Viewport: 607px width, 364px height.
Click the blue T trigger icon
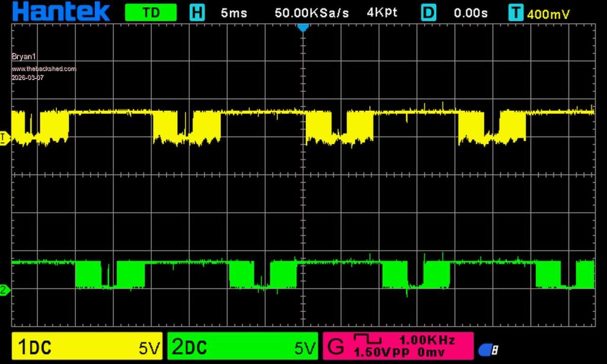516,12
